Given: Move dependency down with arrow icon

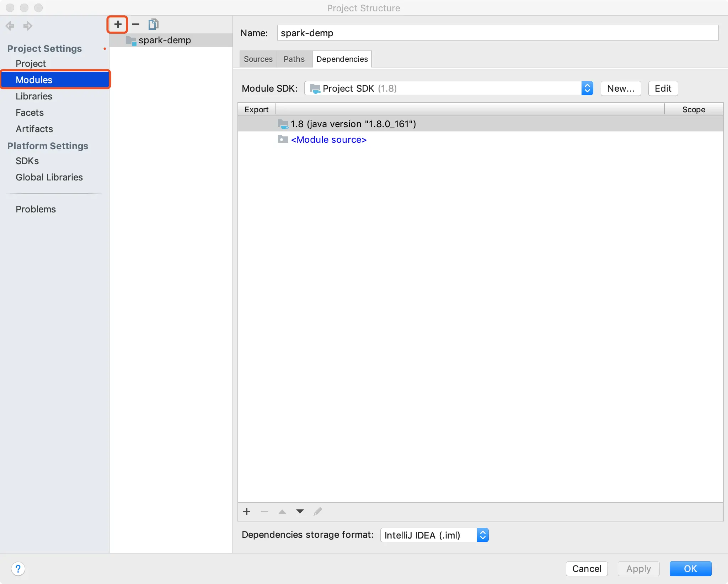Looking at the screenshot, I should (x=300, y=512).
